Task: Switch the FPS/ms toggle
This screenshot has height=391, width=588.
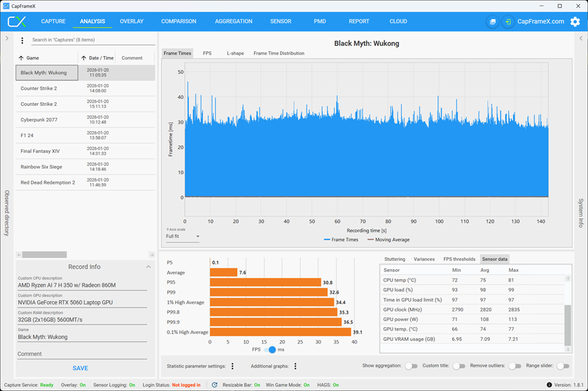Action: click(x=270, y=349)
